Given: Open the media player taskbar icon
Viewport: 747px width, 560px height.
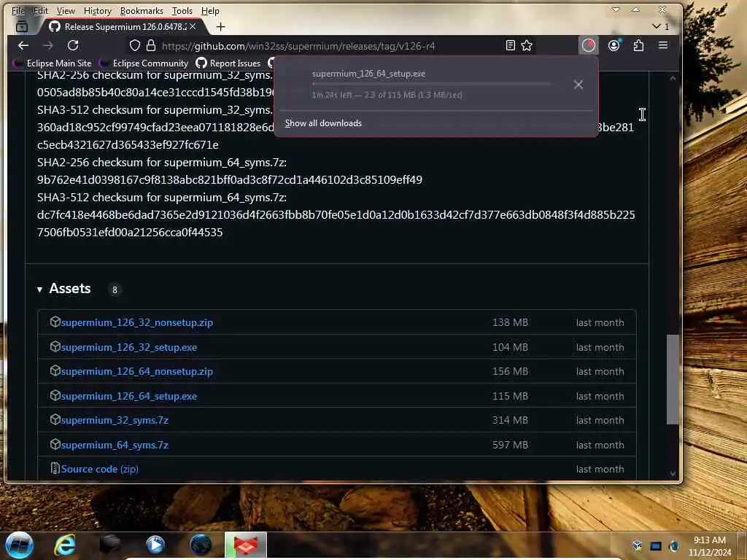Looking at the screenshot, I should pyautogui.click(x=155, y=545).
